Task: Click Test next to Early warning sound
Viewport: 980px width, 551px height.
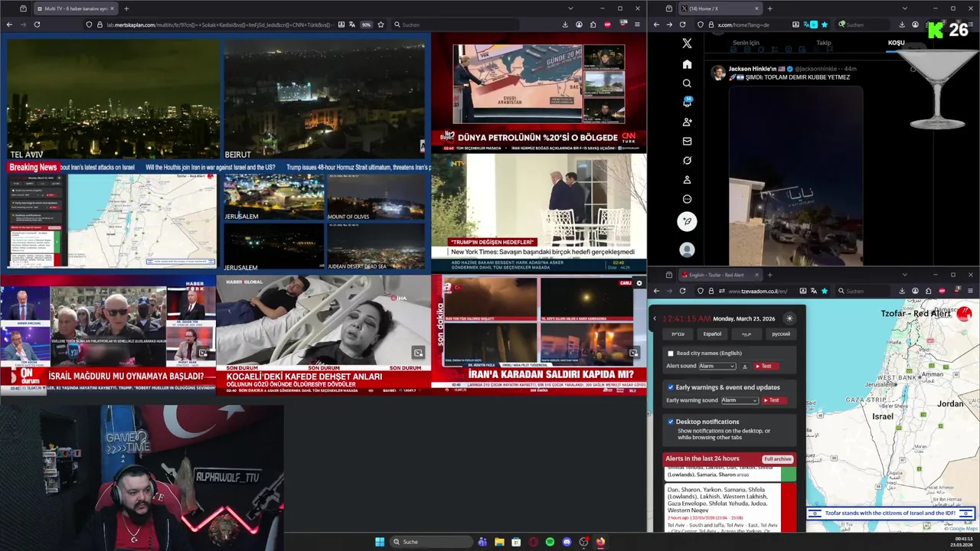Action: point(773,400)
